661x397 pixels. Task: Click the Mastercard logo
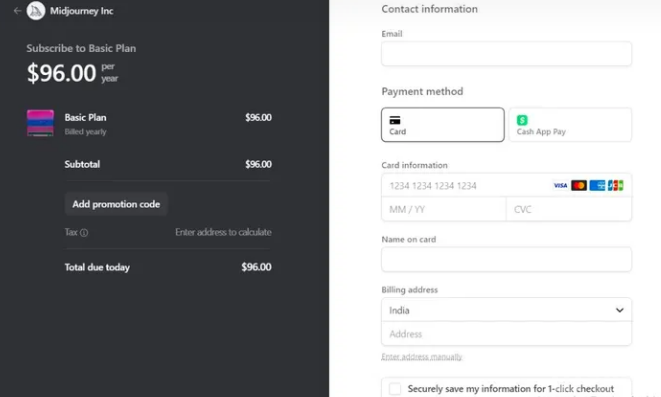[x=579, y=185]
